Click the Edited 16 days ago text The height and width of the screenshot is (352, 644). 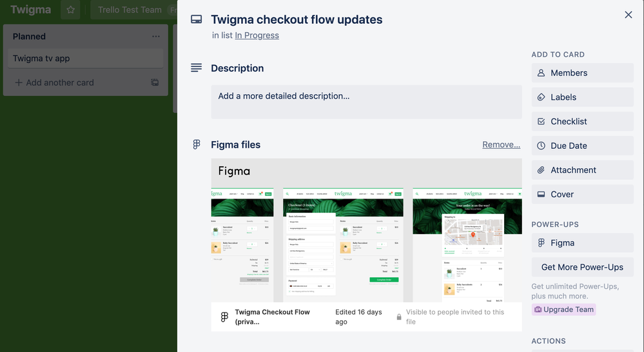(x=358, y=317)
